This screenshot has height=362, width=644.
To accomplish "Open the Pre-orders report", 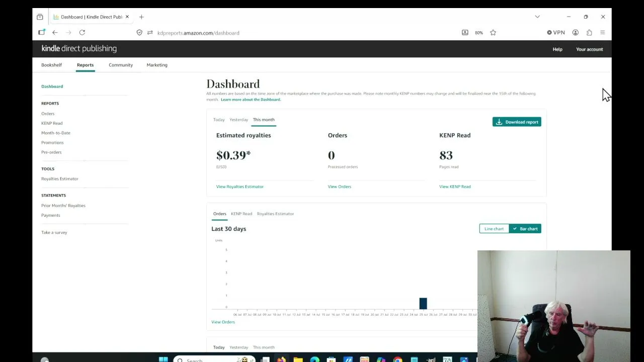I will 51,152.
